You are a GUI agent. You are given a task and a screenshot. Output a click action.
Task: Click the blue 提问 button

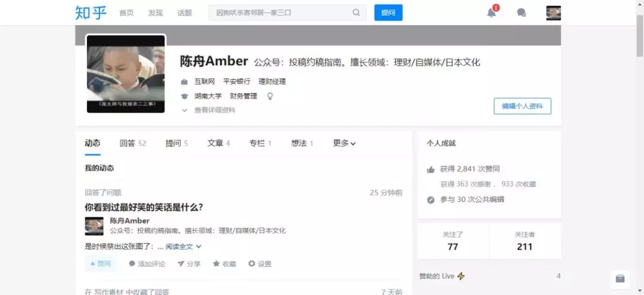(388, 13)
